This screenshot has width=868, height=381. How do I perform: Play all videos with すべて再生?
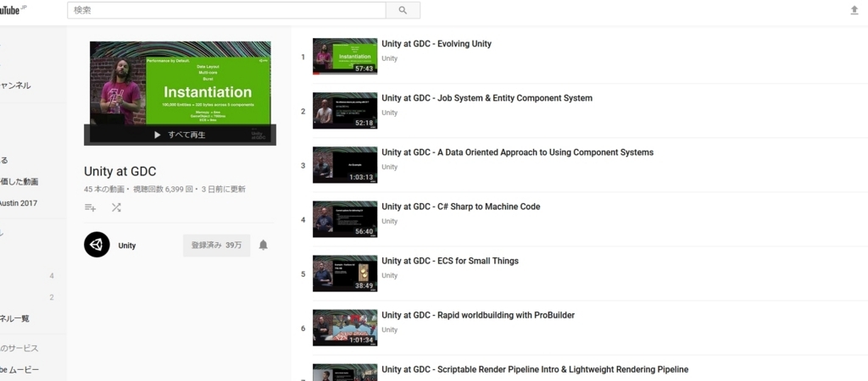coord(180,135)
